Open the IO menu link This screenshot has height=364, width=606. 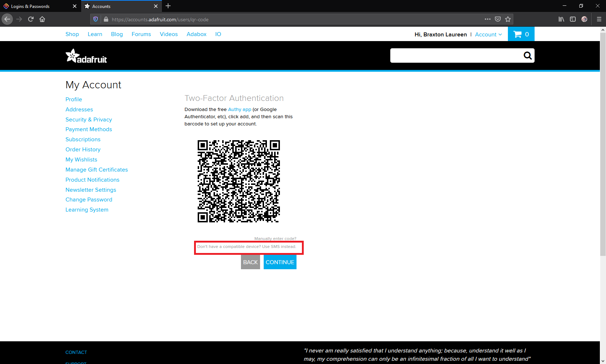(218, 34)
